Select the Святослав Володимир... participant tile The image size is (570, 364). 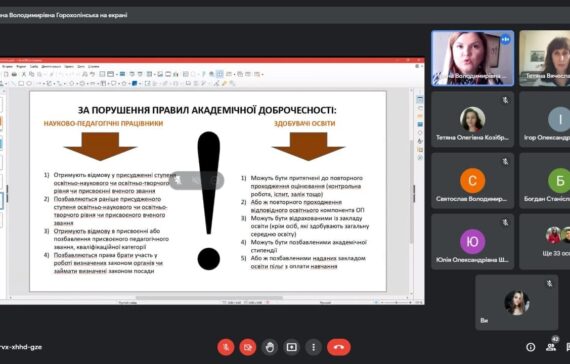(x=473, y=180)
